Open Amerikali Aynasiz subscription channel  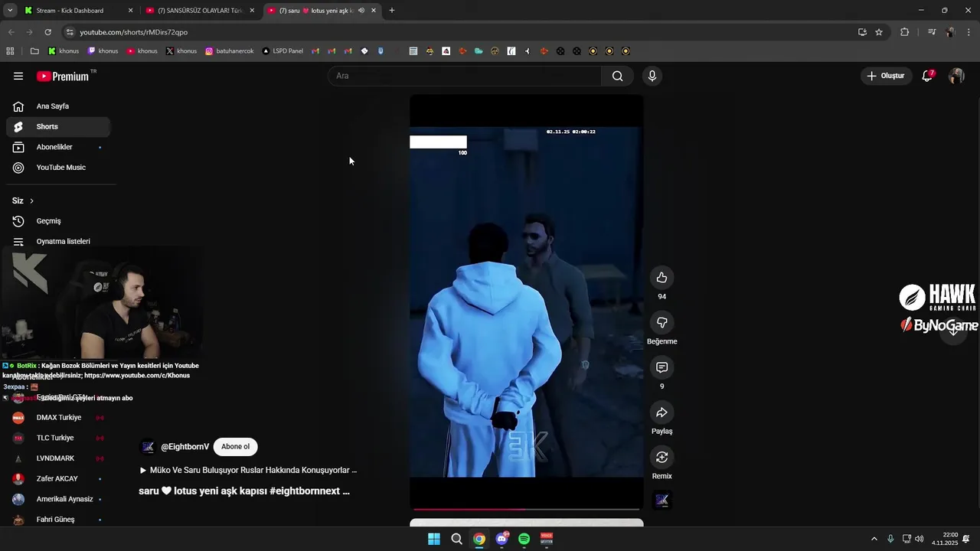pos(58,499)
